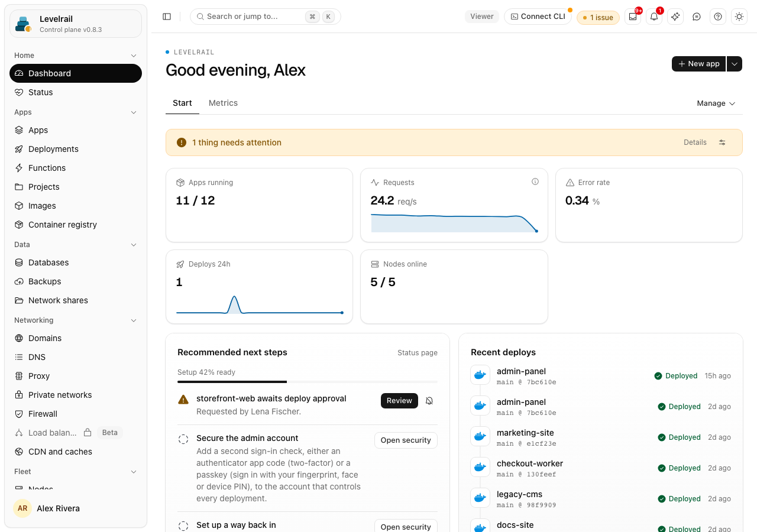Open the chat bubble feedback icon

697,17
